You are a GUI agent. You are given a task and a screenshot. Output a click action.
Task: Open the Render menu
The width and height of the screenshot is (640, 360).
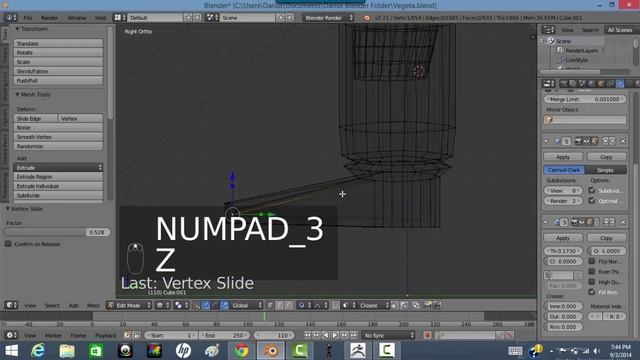49,18
